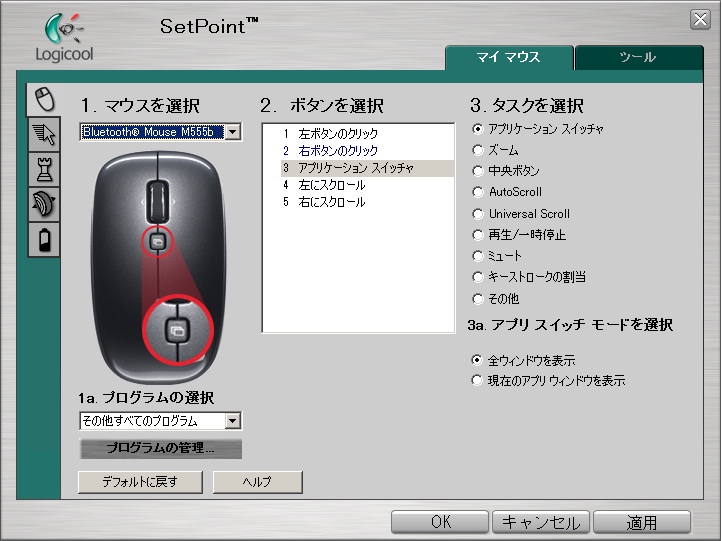Click the デフォルトに戻す button

(140, 482)
